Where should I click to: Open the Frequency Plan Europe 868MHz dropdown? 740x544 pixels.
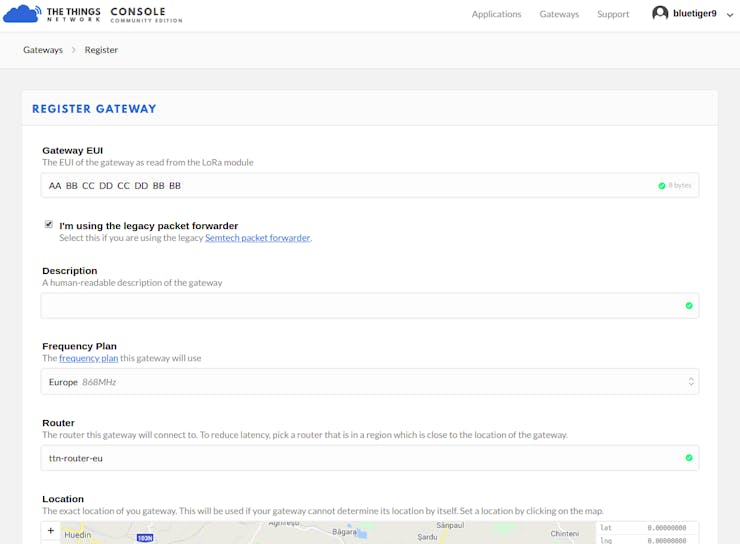[x=370, y=382]
